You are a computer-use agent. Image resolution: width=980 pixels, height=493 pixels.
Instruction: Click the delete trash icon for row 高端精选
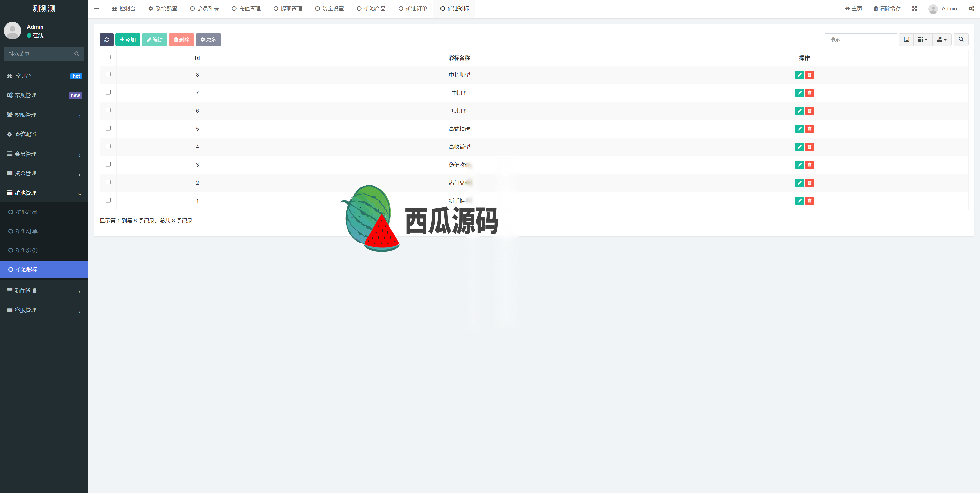click(x=810, y=129)
